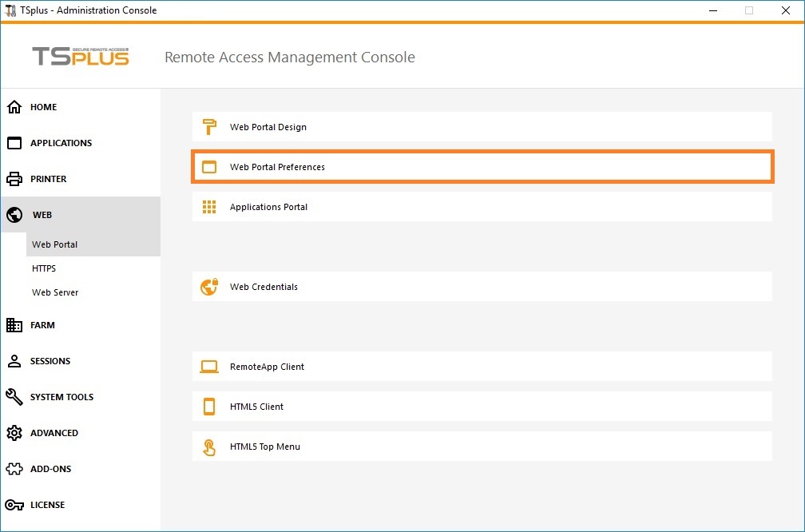Click the Home house icon in sidebar
The width and height of the screenshot is (805, 532).
coord(14,107)
